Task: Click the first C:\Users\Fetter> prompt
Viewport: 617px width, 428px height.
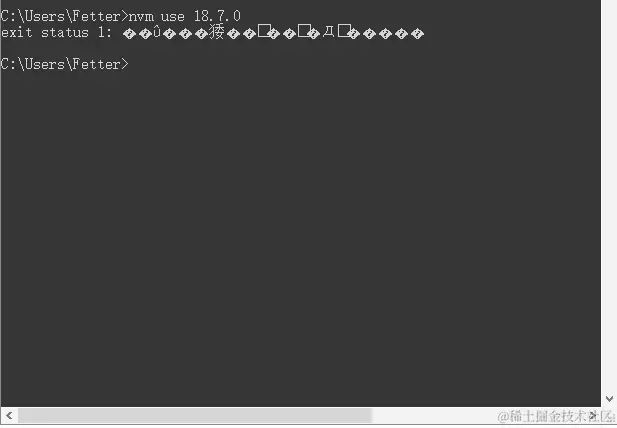Action: coord(65,17)
